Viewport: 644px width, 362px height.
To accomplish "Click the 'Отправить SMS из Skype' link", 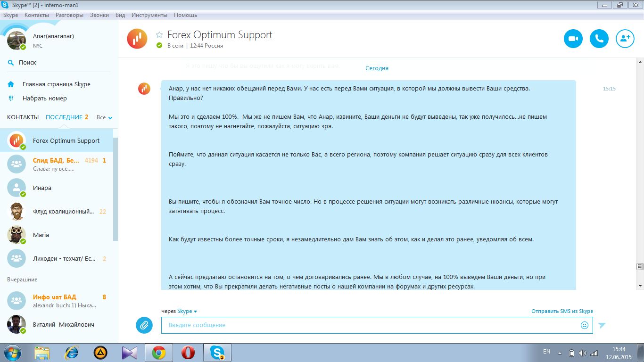I will tap(562, 311).
